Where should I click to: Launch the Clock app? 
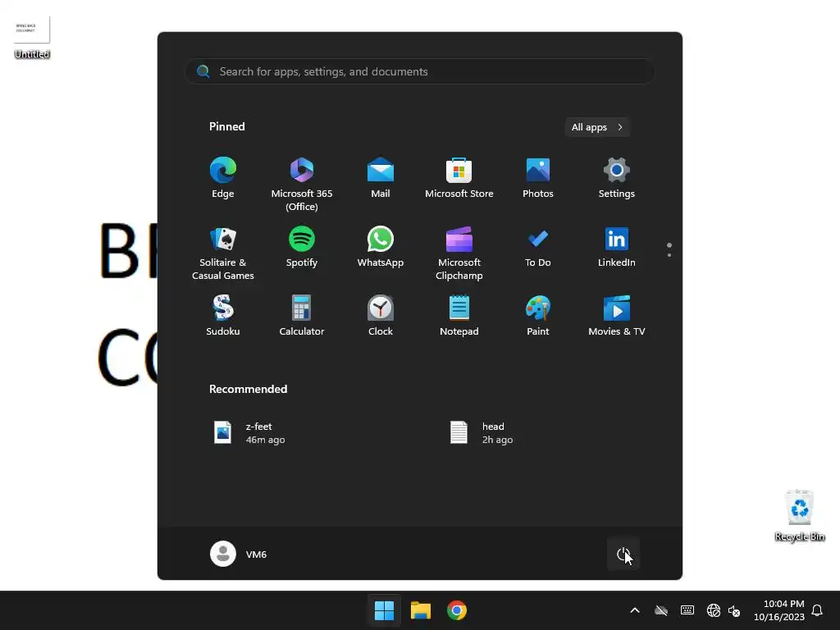pyautogui.click(x=381, y=316)
